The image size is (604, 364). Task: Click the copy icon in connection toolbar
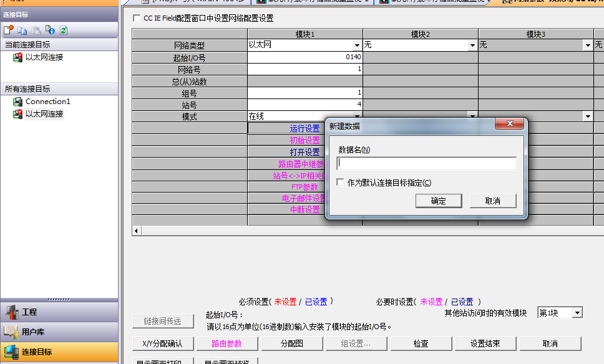22,30
